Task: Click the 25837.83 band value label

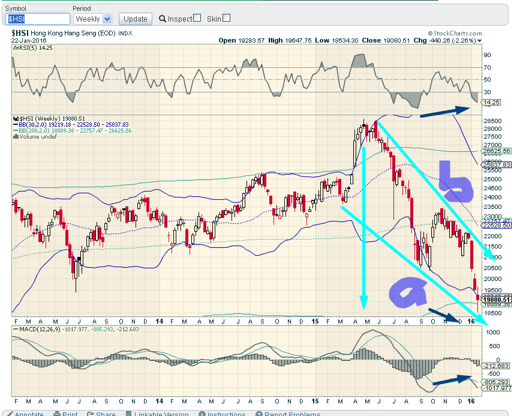Action: coord(497,164)
